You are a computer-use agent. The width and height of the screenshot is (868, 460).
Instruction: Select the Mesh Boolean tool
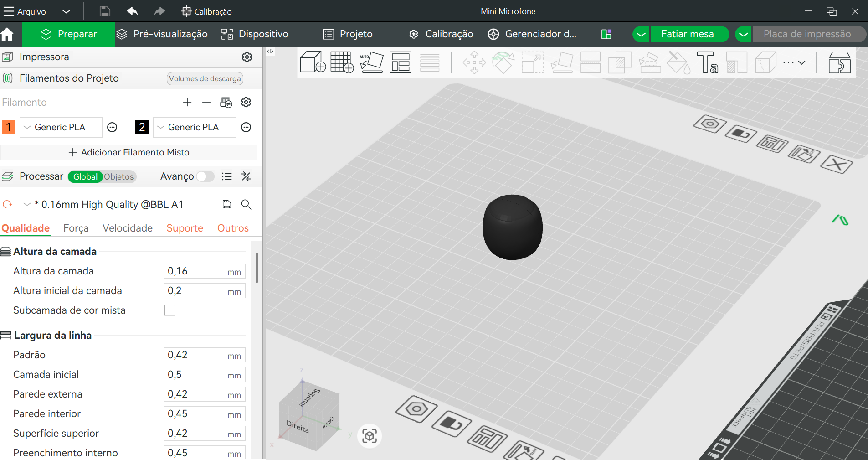620,62
